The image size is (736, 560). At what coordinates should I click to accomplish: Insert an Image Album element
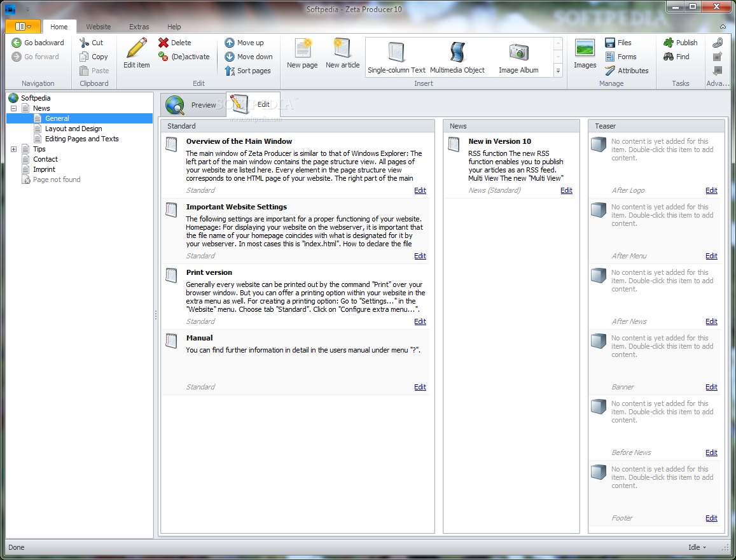tap(518, 57)
